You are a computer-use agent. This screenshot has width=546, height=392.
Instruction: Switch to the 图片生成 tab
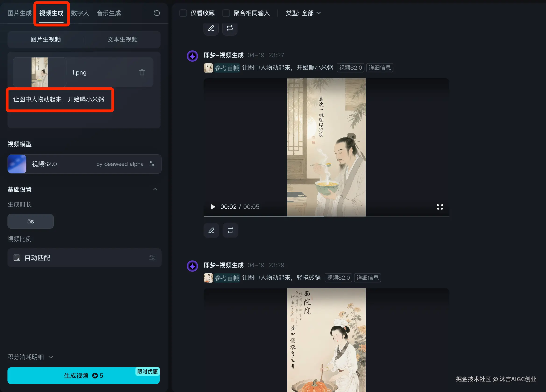[x=20, y=13]
